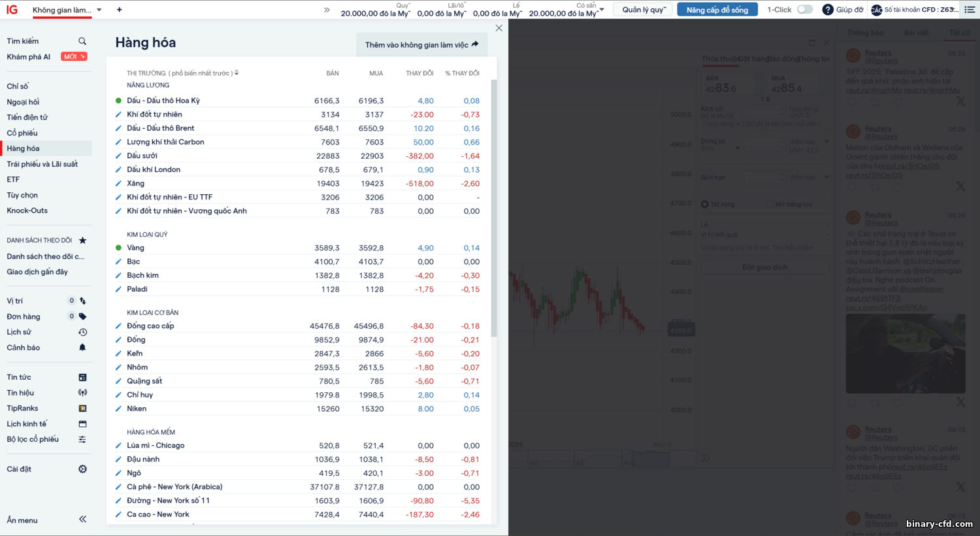
Task: Click the Giúp đỡ question mark icon
Action: (828, 10)
